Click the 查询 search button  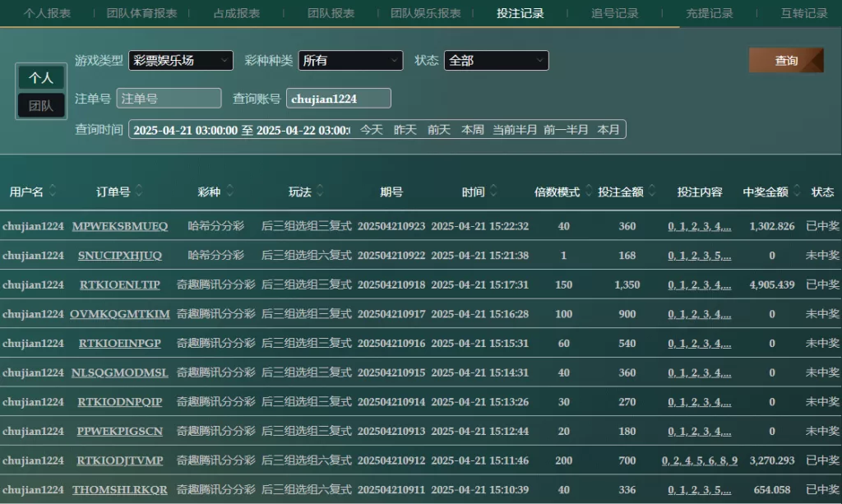coord(786,61)
